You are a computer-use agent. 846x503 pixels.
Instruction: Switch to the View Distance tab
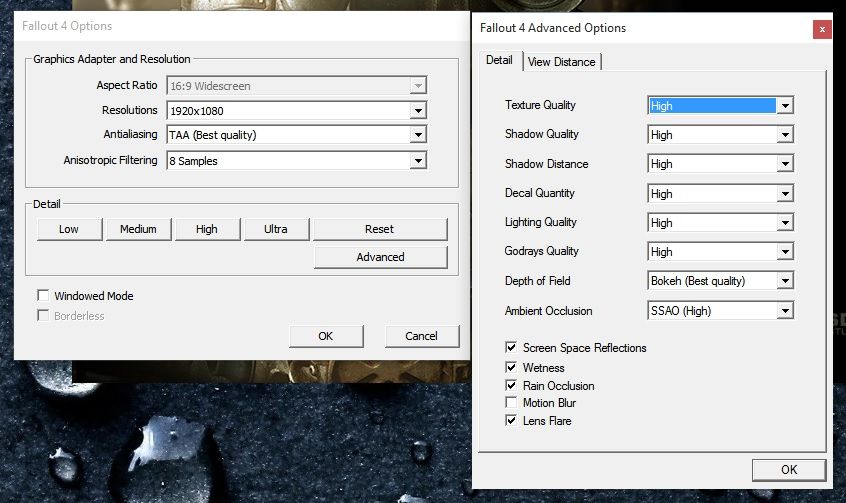pyautogui.click(x=561, y=62)
